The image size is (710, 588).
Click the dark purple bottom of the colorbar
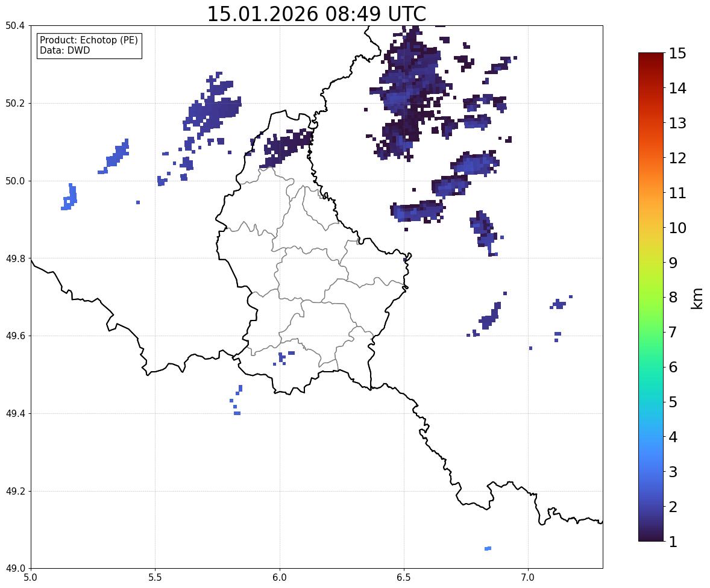point(651,534)
